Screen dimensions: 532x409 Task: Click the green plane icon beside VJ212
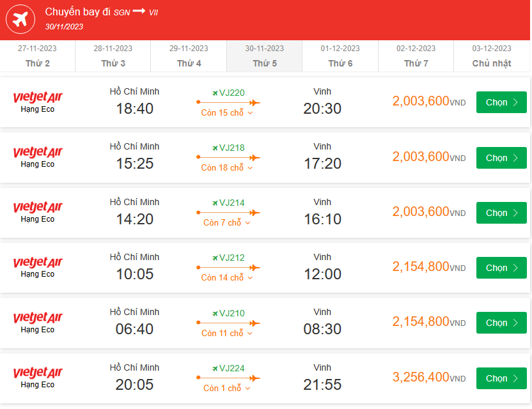pos(215,258)
